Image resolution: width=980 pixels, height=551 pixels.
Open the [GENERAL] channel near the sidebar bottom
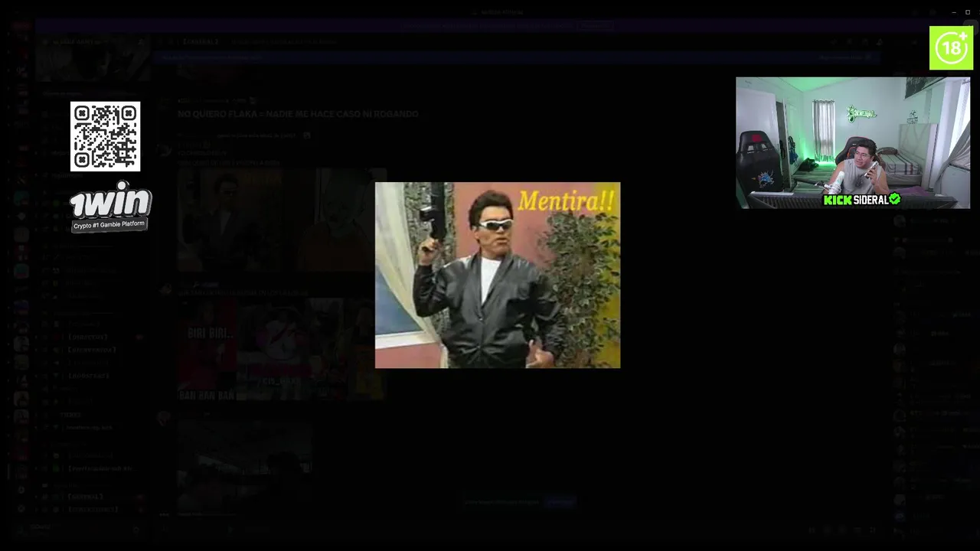(86, 497)
